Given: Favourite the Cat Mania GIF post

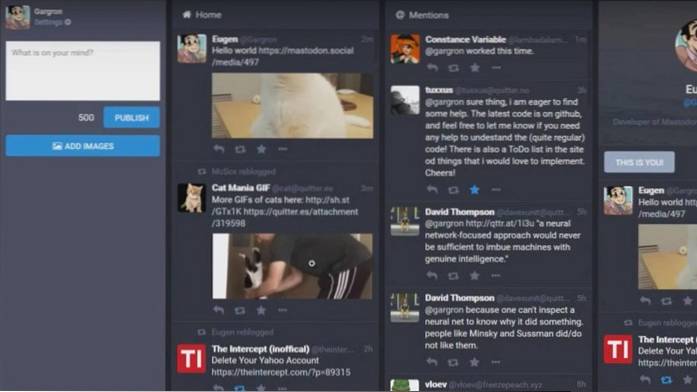Looking at the screenshot, I should point(261,310).
